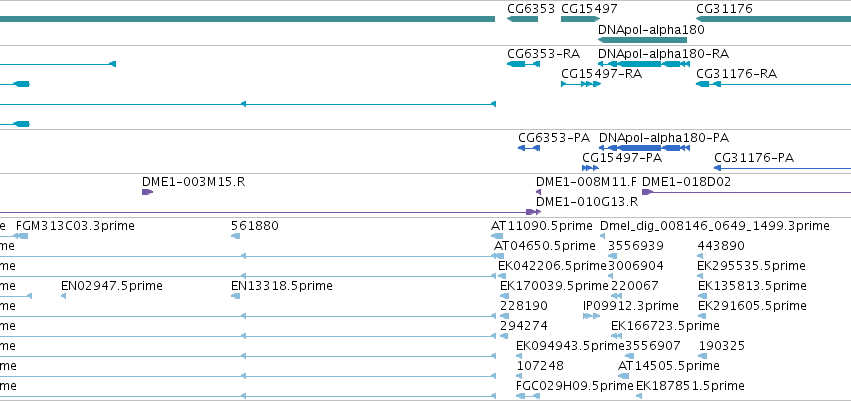Click the arrow glyph under EN13318.5prime

tap(236, 296)
